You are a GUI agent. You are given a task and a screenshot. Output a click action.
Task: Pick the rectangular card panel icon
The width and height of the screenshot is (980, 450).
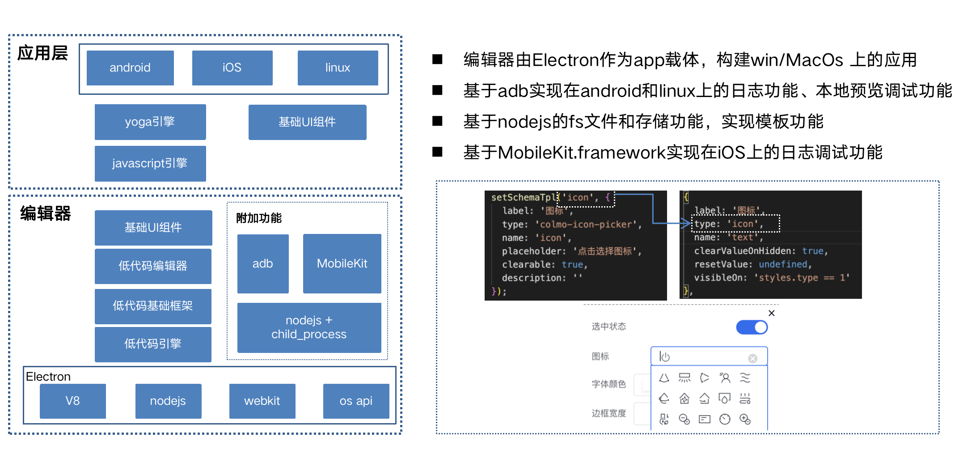[x=705, y=419]
